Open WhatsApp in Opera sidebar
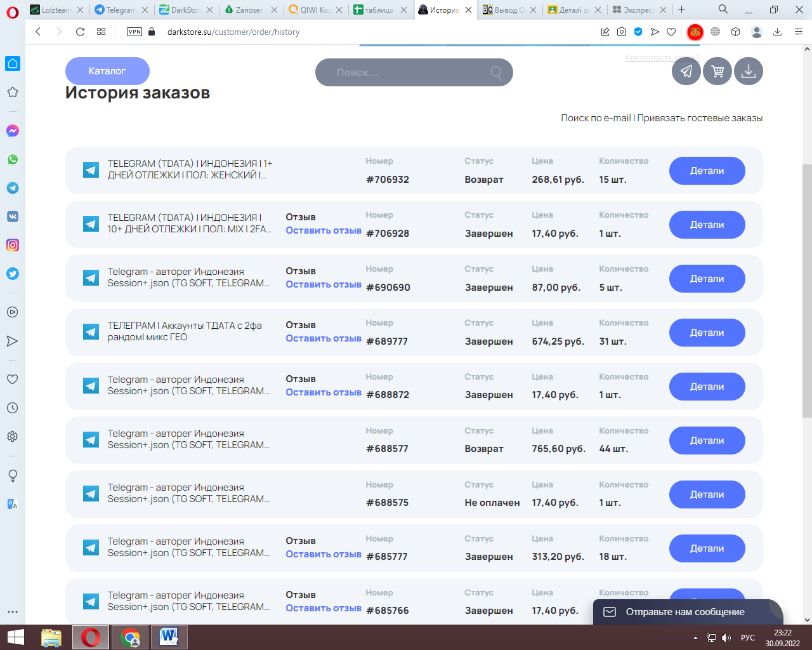This screenshot has height=650, width=812. pyautogui.click(x=13, y=159)
